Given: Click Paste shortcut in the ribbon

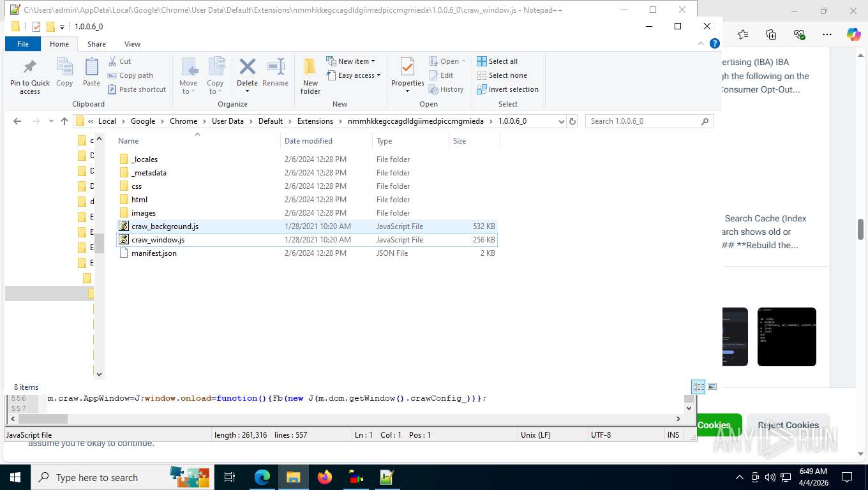Looking at the screenshot, I should 137,89.
